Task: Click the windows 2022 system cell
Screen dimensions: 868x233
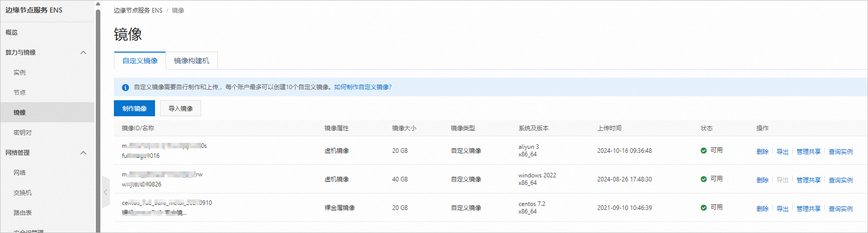Action: [537, 179]
